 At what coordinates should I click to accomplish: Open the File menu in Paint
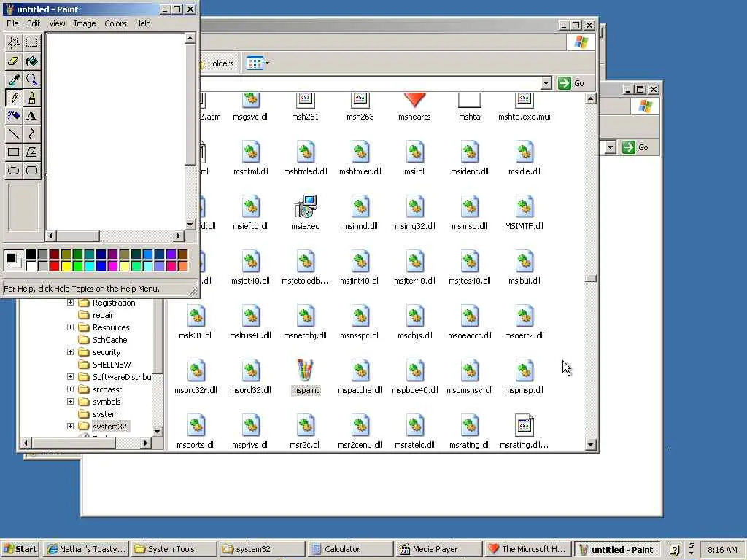point(12,23)
